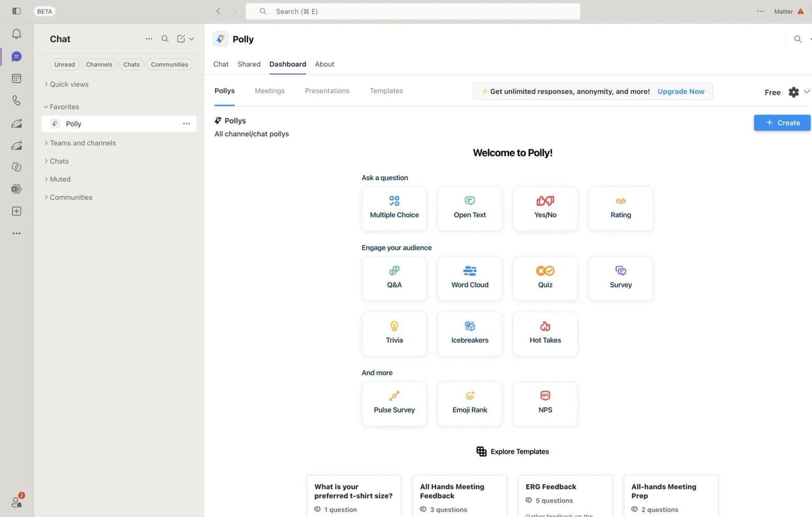The height and width of the screenshot is (517, 812).
Task: Expand the Muted section
Action: click(58, 179)
